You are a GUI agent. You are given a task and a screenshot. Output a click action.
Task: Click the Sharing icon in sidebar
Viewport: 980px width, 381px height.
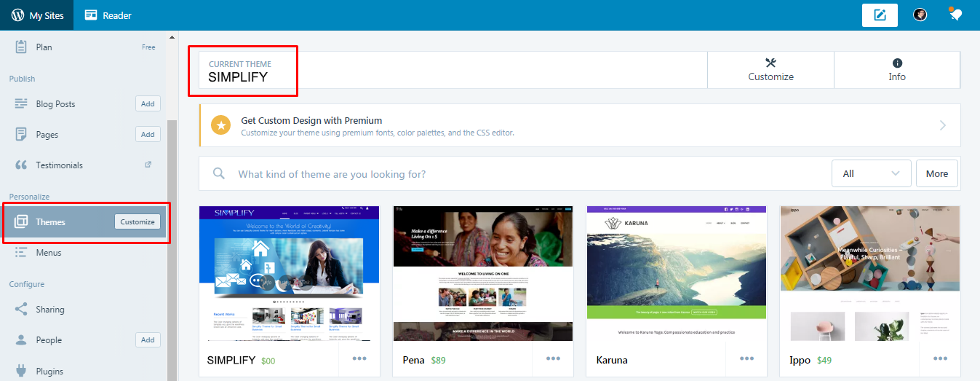tap(21, 309)
